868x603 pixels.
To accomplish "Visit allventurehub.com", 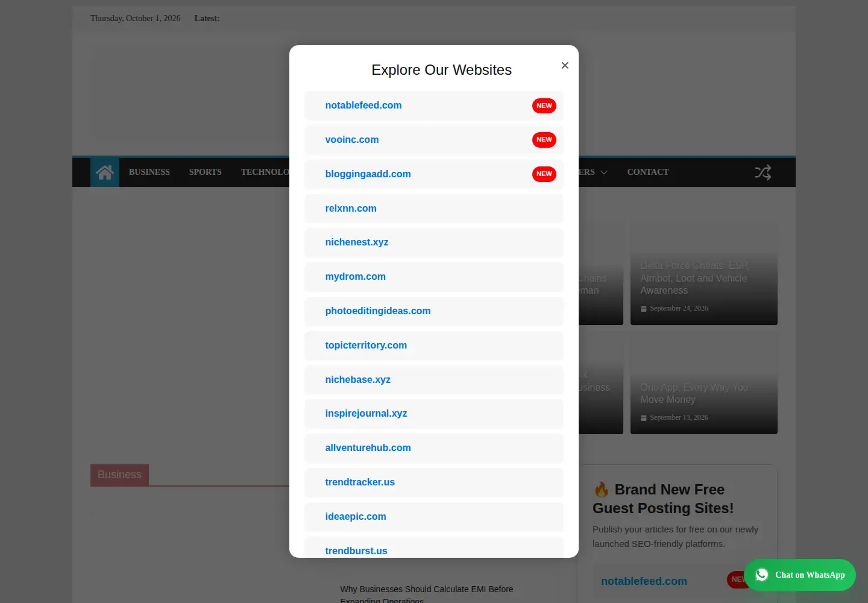I will point(368,448).
